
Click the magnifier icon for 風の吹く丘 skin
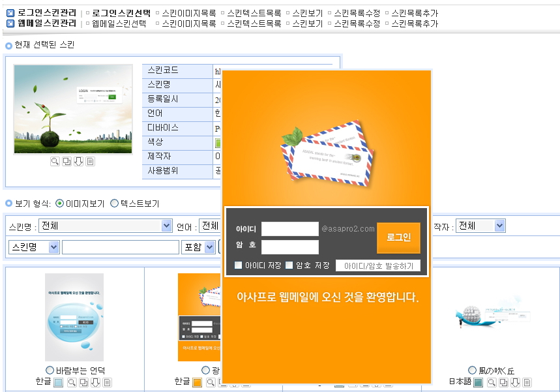point(492,382)
